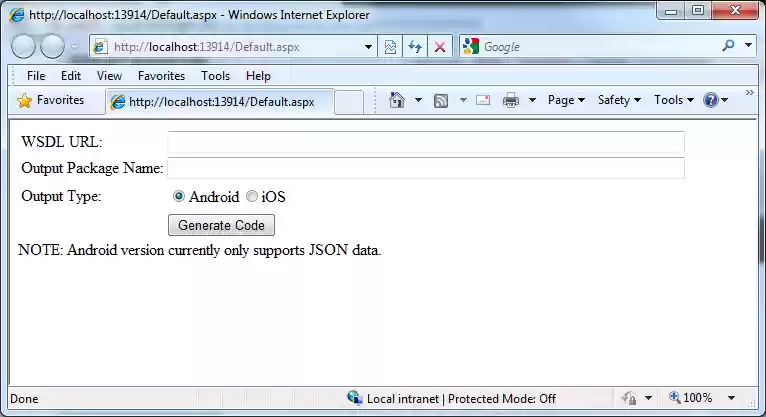Open the Tools menu in menu bar
The image size is (766, 417).
point(215,76)
